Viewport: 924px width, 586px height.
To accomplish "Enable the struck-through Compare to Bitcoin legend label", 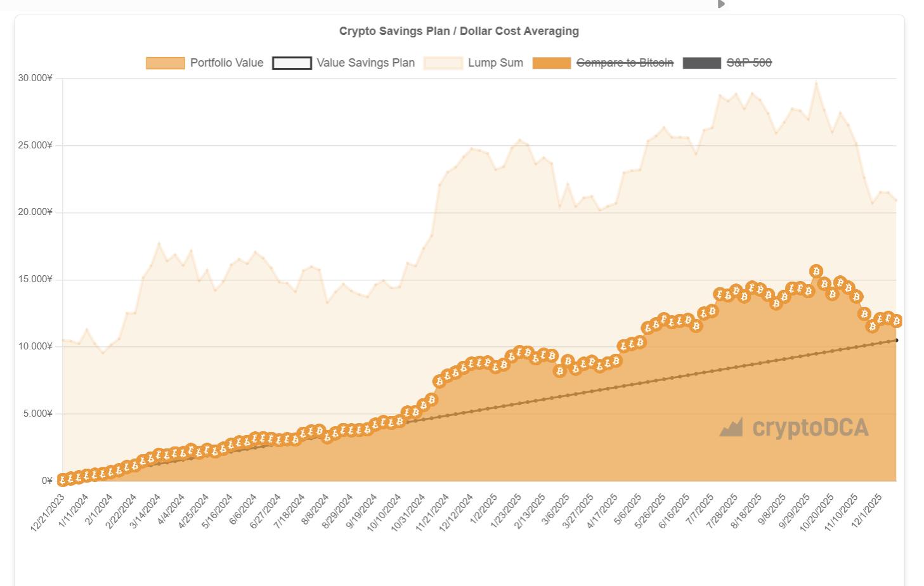I will click(x=625, y=63).
